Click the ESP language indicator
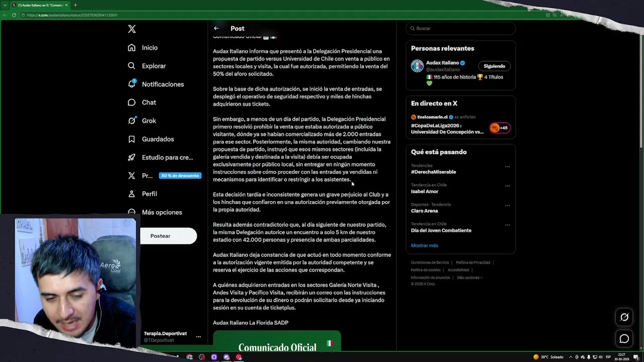This screenshot has height=362, width=644. (x=608, y=357)
